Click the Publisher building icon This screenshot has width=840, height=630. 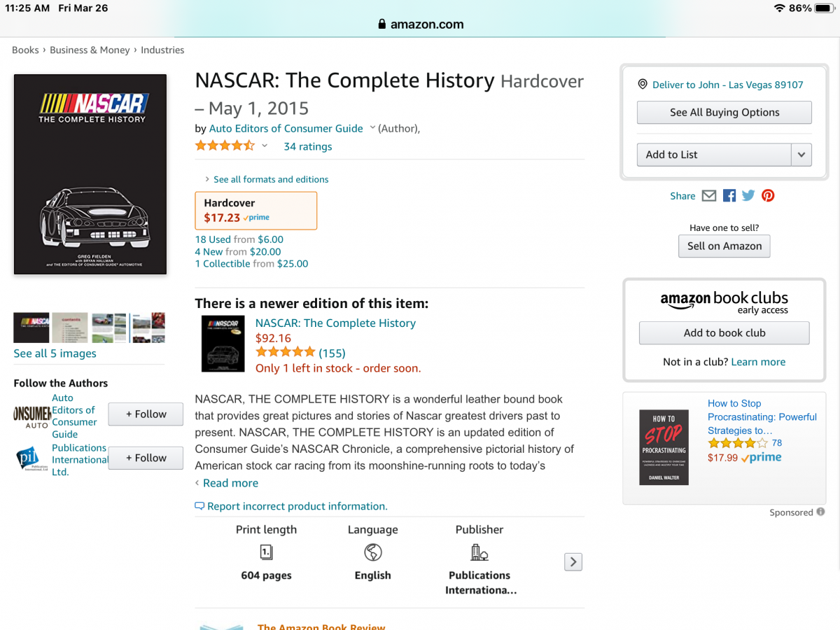click(x=479, y=552)
